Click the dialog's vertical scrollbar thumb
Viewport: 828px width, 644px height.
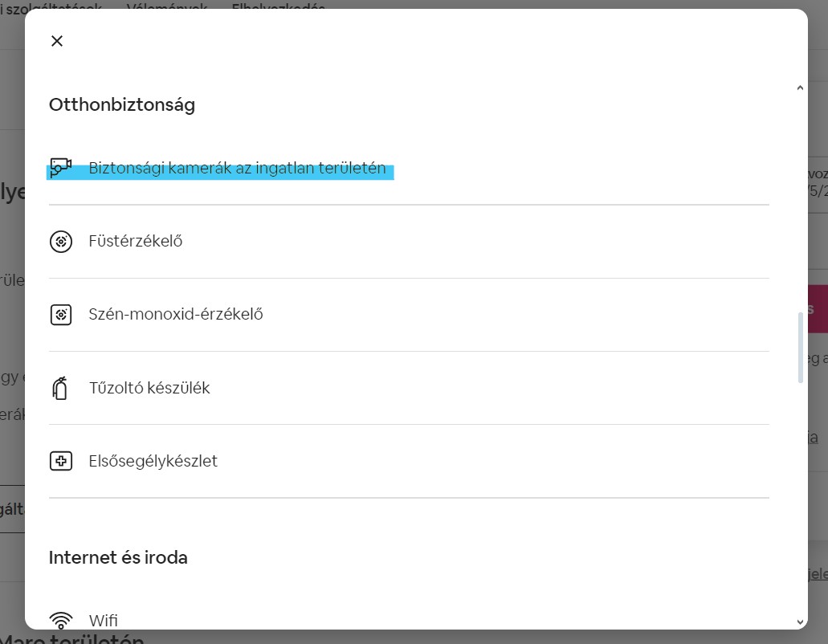point(800,348)
